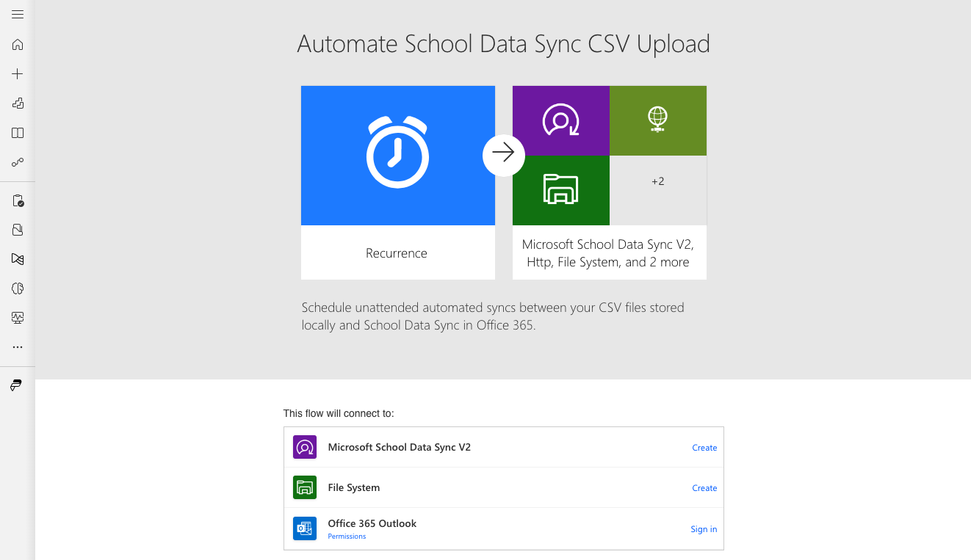Screen dimensions: 971x560
Task: Click the +2 more connectors tile
Action: [x=658, y=190]
